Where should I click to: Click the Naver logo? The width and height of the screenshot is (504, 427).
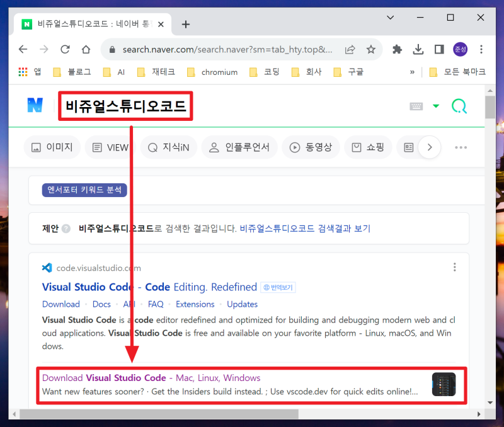point(36,105)
